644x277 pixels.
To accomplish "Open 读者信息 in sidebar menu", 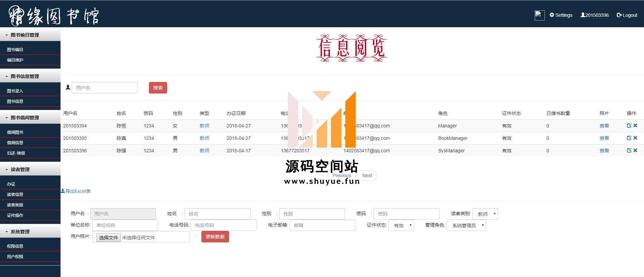I will click(x=15, y=194).
